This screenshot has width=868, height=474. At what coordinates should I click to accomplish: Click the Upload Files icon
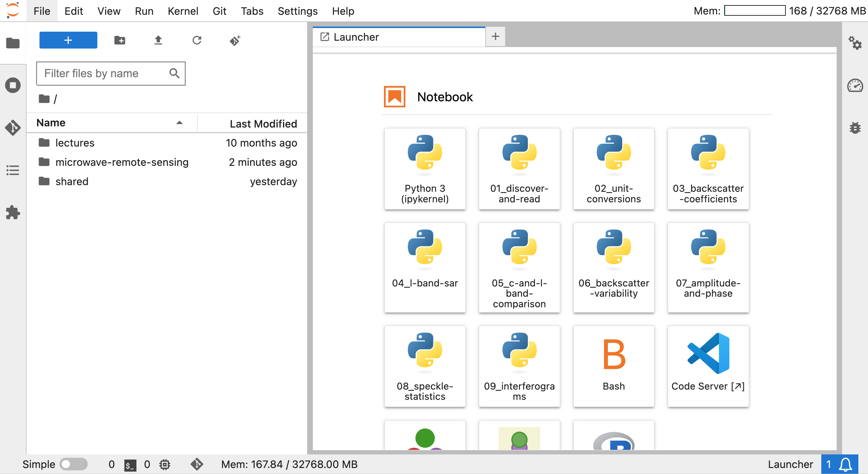158,40
